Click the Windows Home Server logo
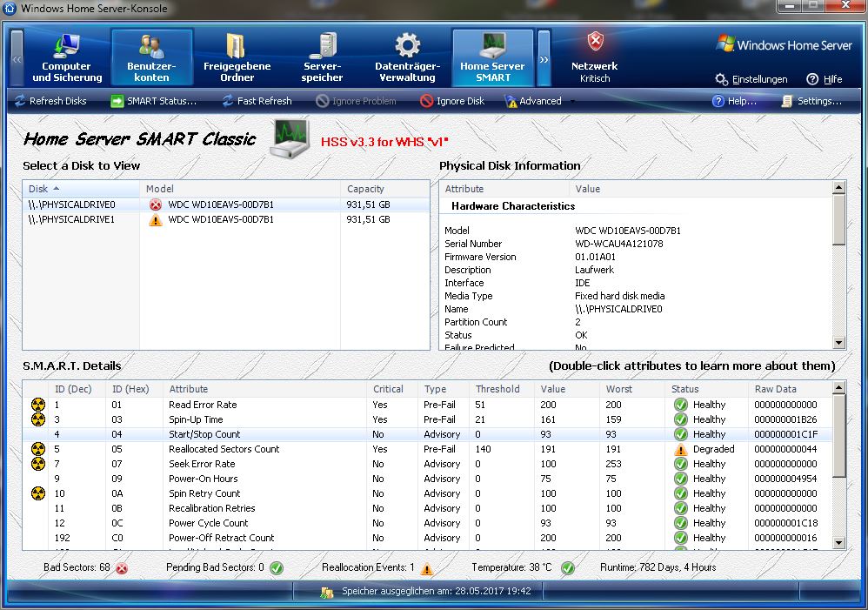 [785, 44]
